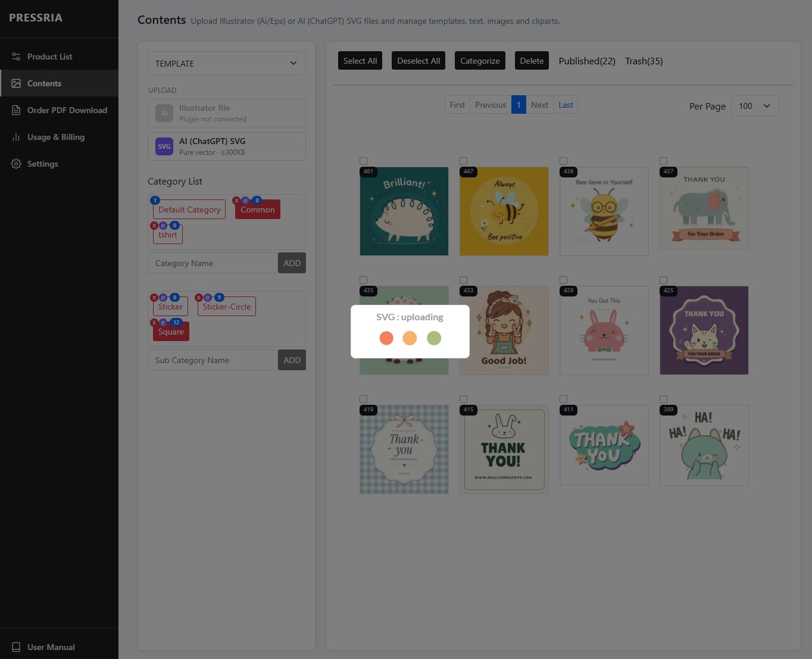The width and height of the screenshot is (812, 659).
Task: Click the Deselect All button
Action: [x=419, y=61]
